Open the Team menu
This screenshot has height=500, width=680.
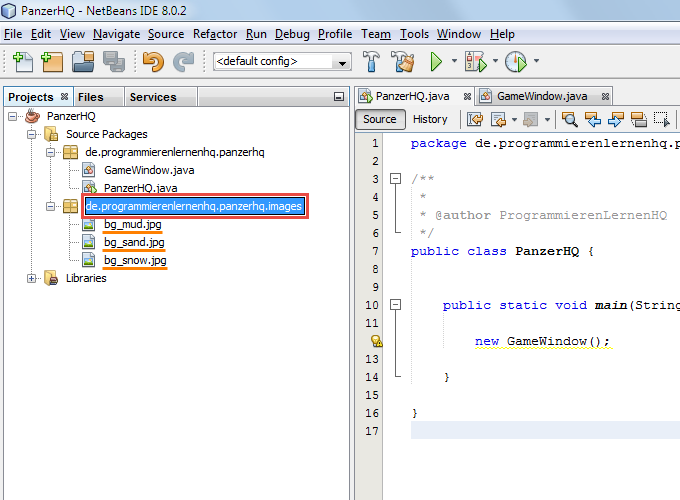[376, 34]
